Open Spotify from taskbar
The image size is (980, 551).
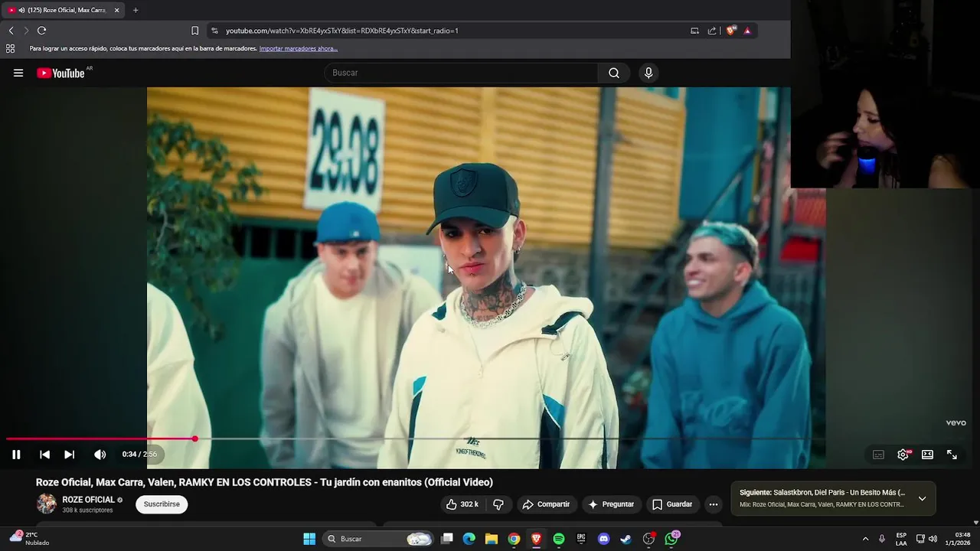click(x=559, y=539)
